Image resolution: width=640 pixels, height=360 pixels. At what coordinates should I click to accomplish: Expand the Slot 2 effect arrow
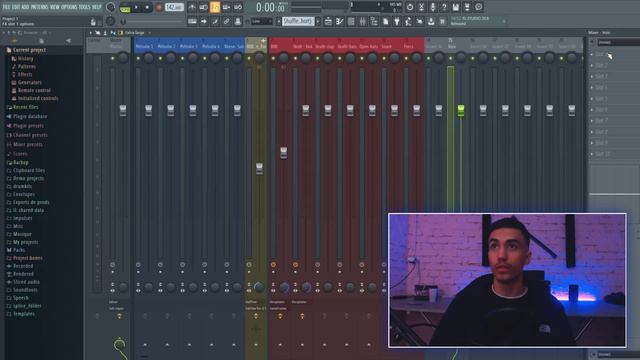(592, 65)
